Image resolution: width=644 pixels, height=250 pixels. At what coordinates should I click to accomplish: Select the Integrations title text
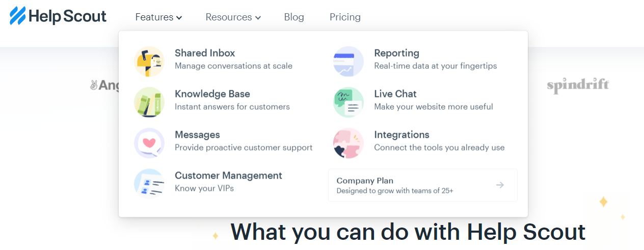(401, 135)
